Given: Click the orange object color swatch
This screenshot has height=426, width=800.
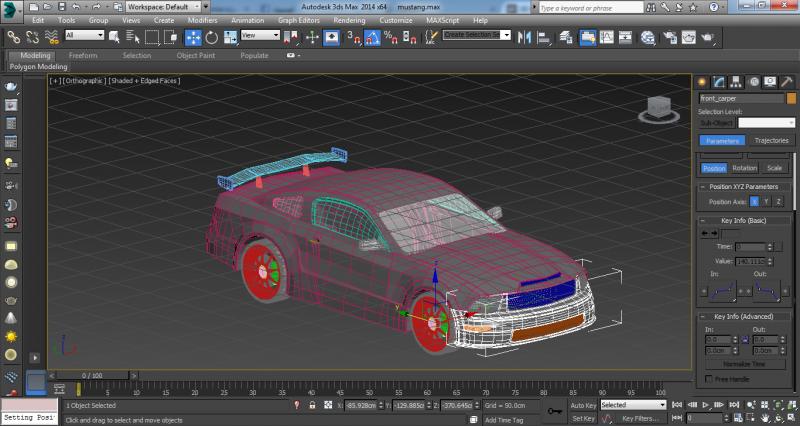Looking at the screenshot, I should click(791, 98).
